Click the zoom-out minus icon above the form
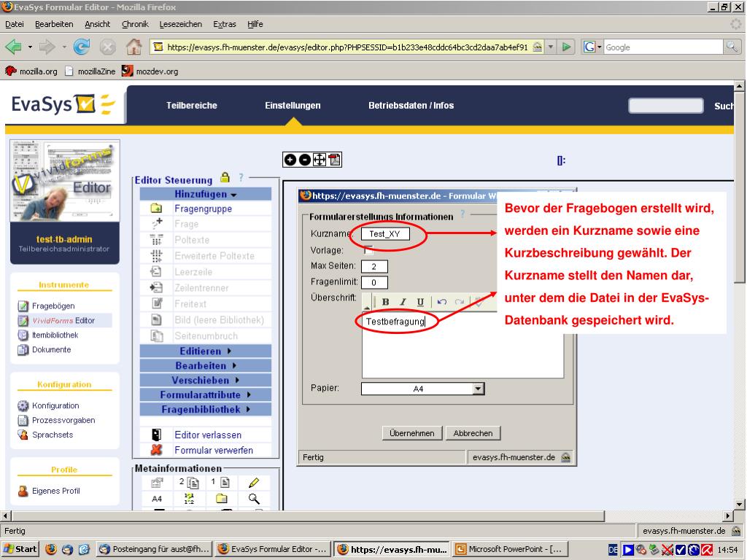This screenshot has height=560, width=747. tap(304, 160)
